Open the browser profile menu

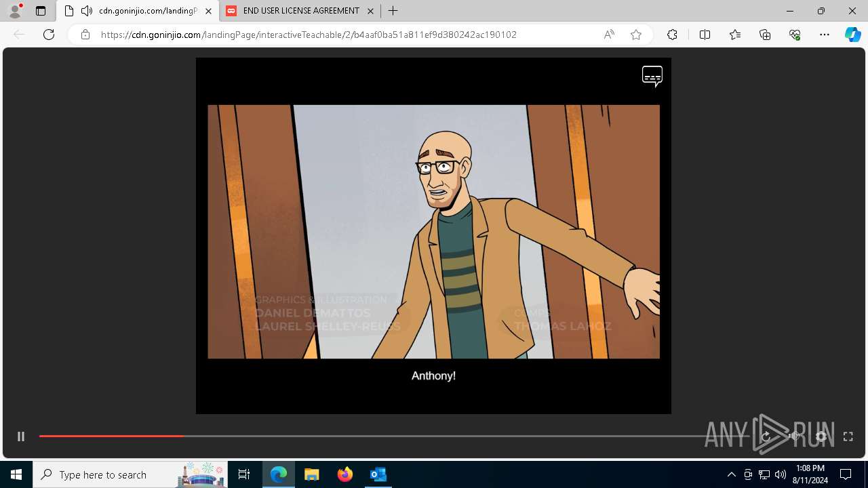click(15, 11)
